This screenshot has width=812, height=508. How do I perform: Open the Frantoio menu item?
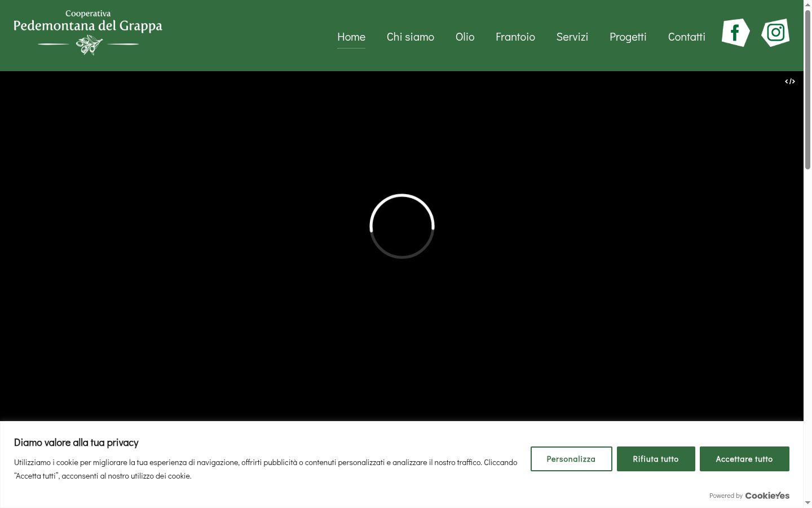point(515,37)
